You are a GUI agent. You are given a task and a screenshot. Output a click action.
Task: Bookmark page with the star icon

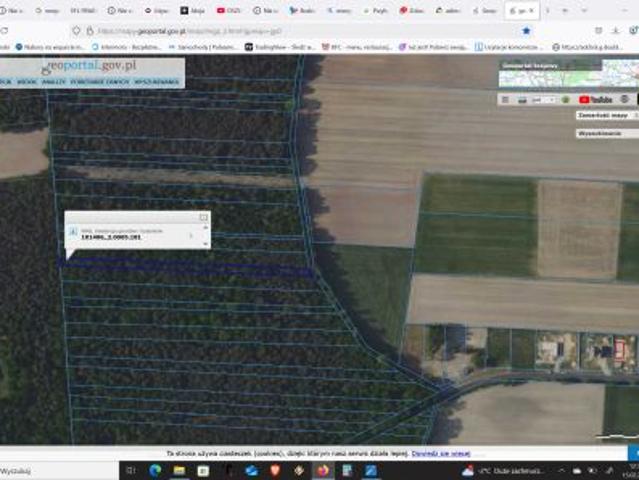pyautogui.click(x=526, y=31)
